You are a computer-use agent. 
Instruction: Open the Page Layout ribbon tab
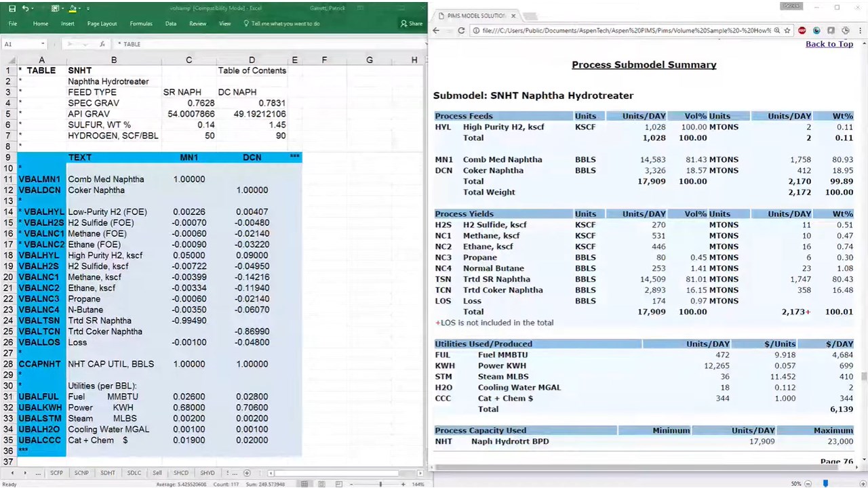(102, 24)
